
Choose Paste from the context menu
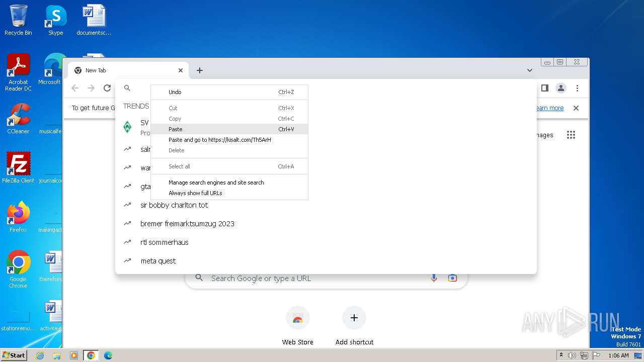pyautogui.click(x=229, y=129)
